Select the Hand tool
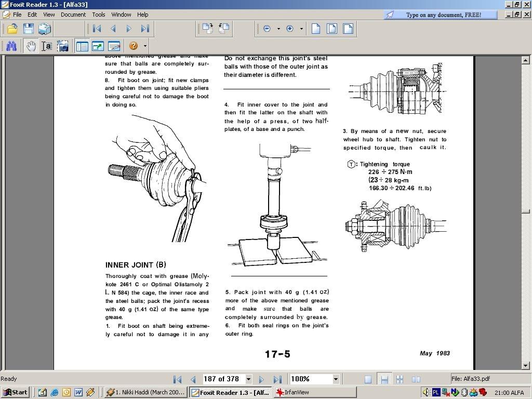The height and width of the screenshot is (399, 532). [x=31, y=46]
